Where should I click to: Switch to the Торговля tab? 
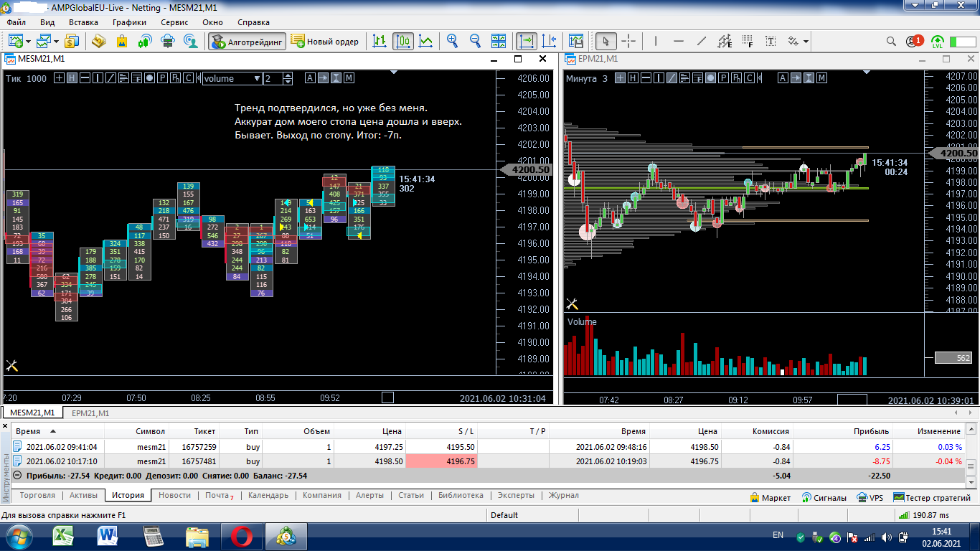pos(38,496)
